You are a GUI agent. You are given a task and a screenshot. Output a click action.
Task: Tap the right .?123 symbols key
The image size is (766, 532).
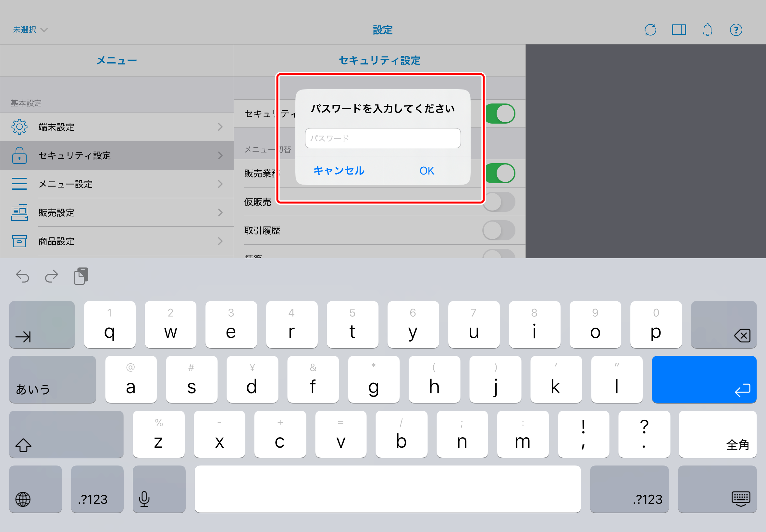tap(629, 489)
